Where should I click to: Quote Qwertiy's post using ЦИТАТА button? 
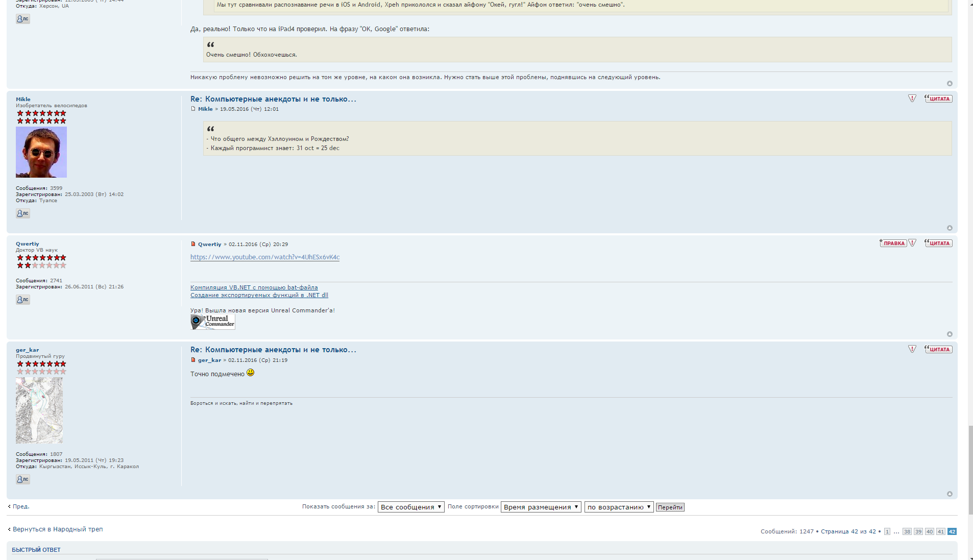tap(938, 243)
